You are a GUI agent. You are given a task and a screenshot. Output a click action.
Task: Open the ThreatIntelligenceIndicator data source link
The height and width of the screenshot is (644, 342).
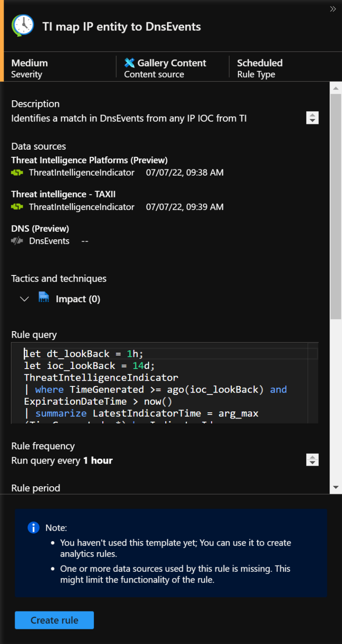pyautogui.click(x=81, y=172)
